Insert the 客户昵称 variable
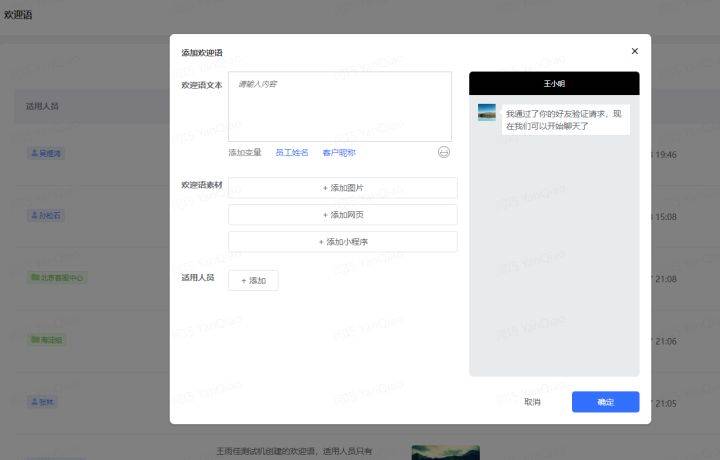The image size is (720, 460). click(339, 152)
